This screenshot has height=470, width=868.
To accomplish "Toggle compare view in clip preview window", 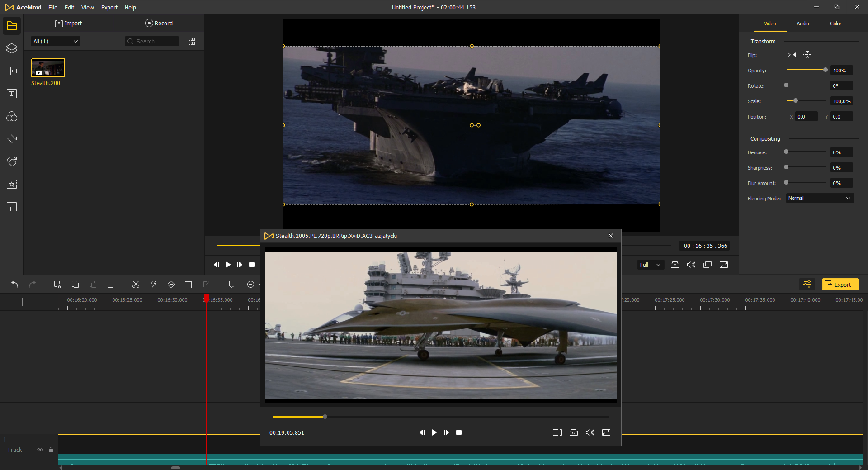I will click(x=557, y=433).
